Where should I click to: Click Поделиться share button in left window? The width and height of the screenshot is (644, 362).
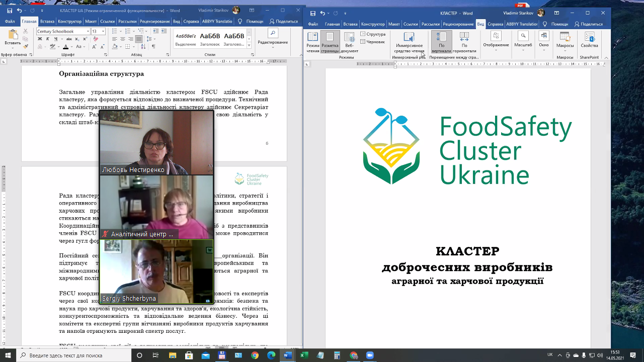pos(284,22)
